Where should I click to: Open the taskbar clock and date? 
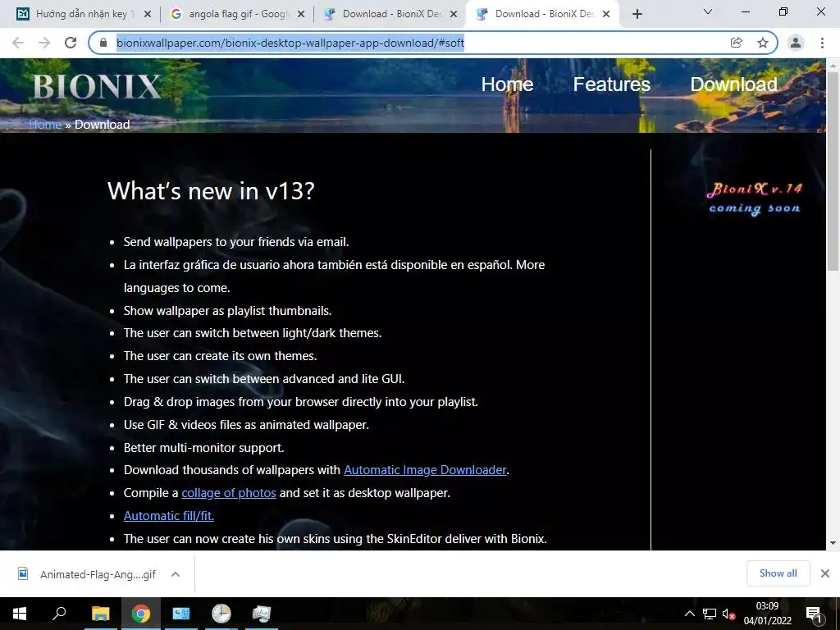tap(767, 614)
